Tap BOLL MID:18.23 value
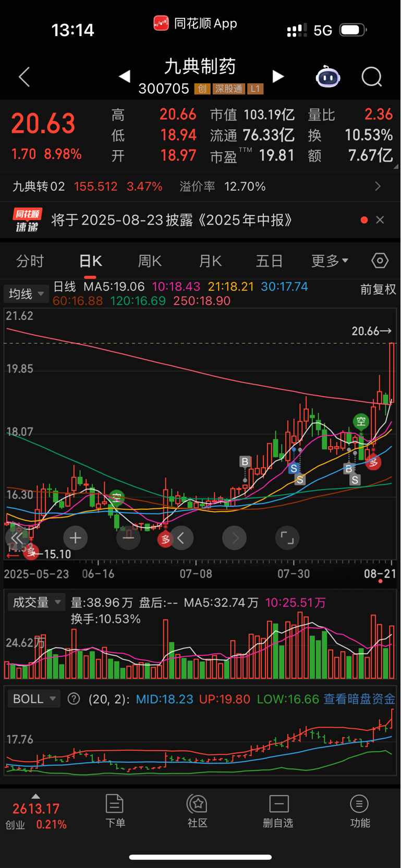Viewport: 401px width, 868px height. [x=164, y=699]
